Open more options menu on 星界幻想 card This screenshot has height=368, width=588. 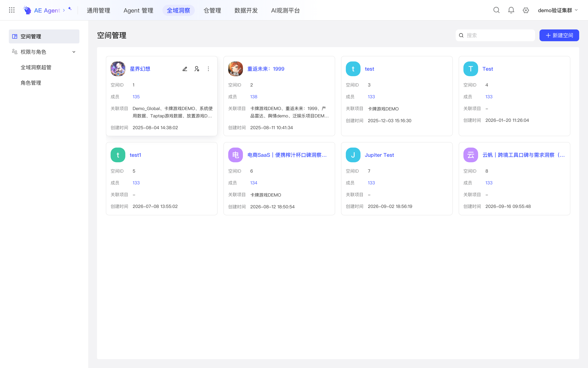tap(208, 69)
